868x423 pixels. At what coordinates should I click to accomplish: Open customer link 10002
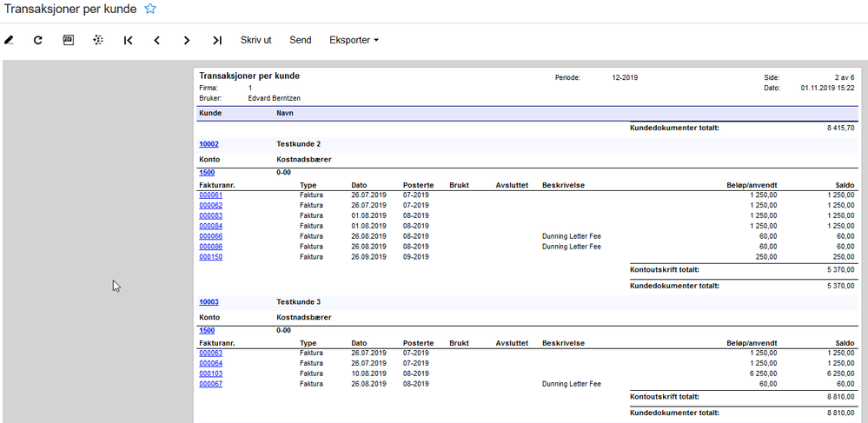(x=209, y=144)
